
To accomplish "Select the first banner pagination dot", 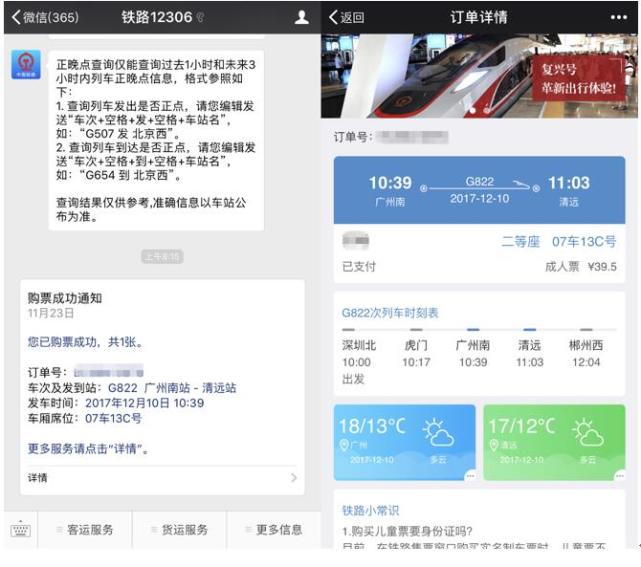I will coord(473,110).
